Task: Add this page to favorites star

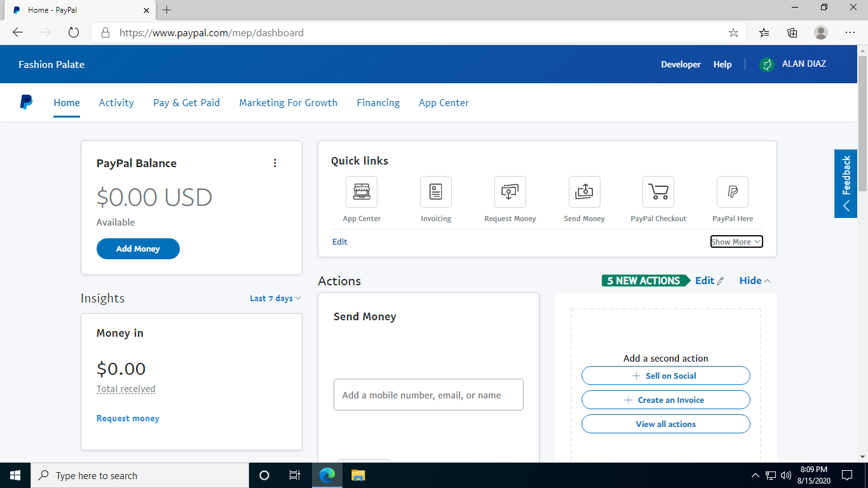Action: (733, 32)
